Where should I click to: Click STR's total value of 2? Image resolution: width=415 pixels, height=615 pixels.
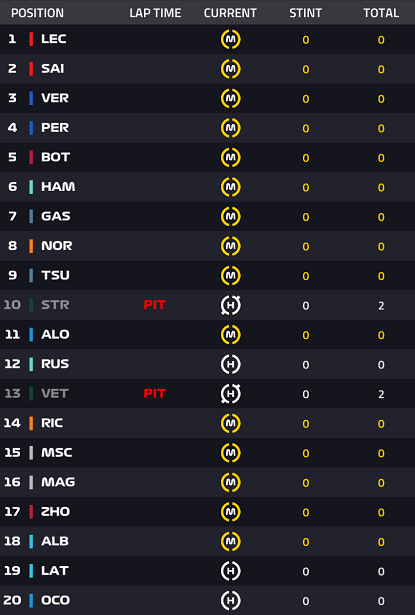coord(381,306)
